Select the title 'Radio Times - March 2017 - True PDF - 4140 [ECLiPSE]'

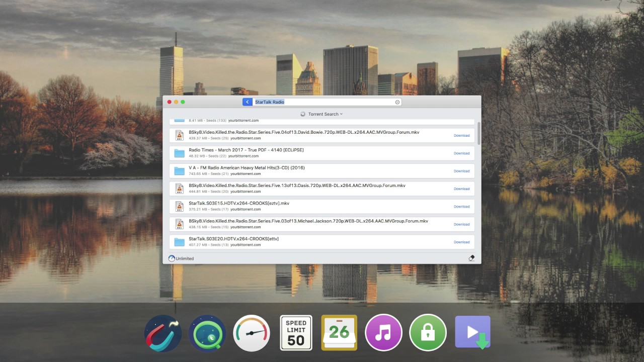coord(246,150)
